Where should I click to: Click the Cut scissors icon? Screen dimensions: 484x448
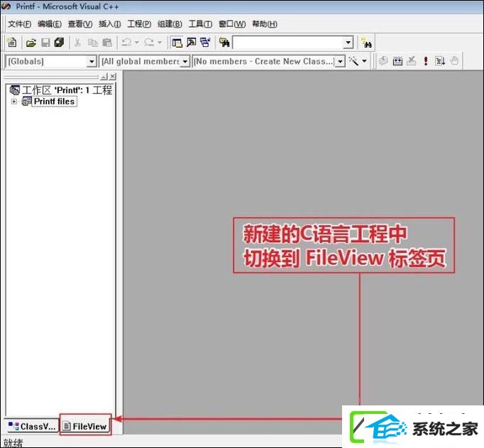77,43
